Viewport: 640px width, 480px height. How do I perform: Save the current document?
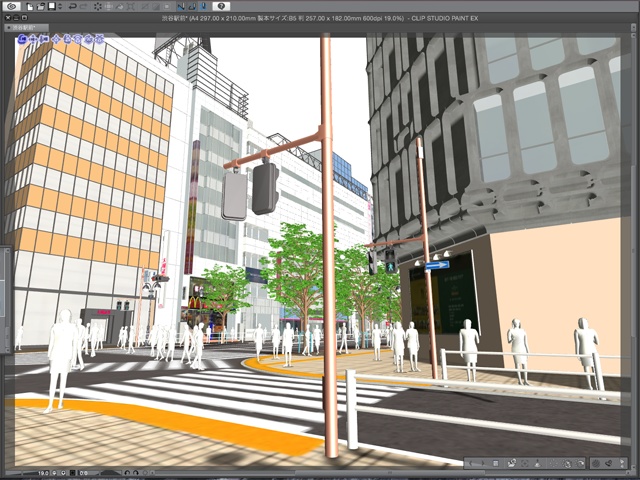[52, 7]
